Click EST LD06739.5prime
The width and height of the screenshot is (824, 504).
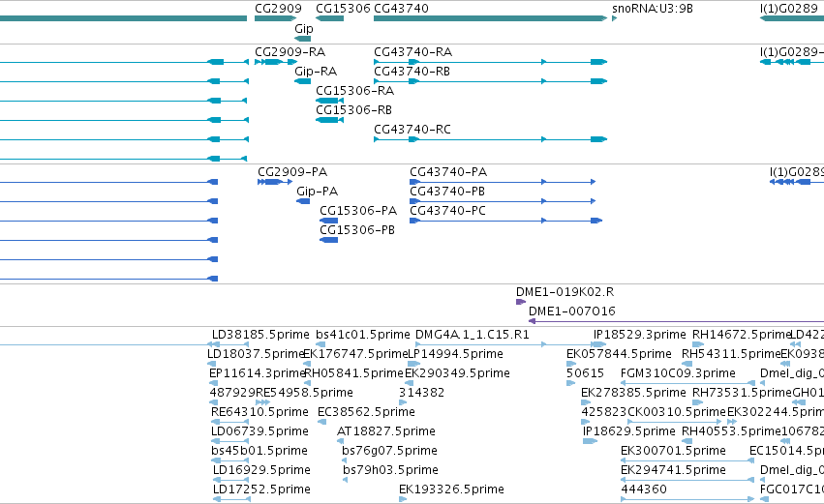point(259,432)
